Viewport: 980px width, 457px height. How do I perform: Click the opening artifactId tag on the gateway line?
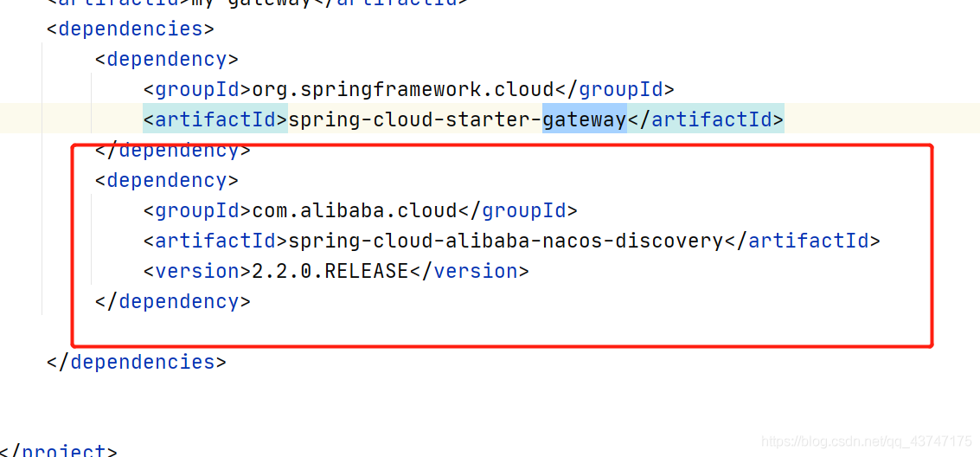(215, 119)
